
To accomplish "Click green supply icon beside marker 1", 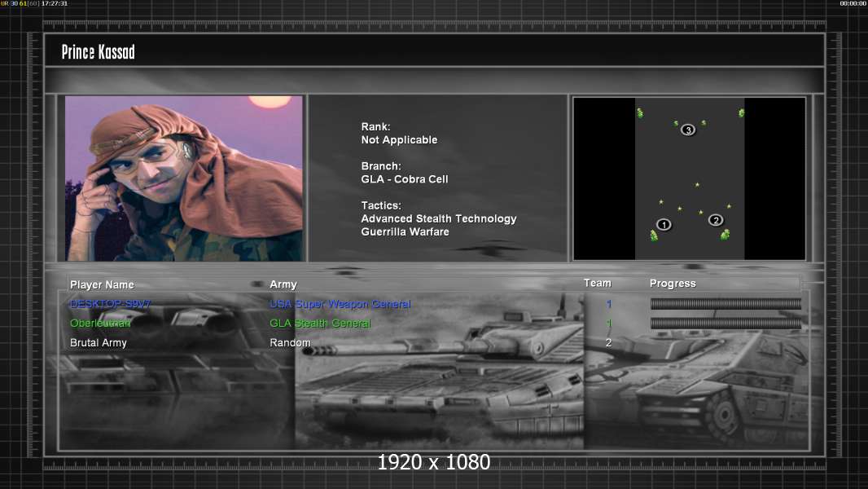I will [654, 236].
